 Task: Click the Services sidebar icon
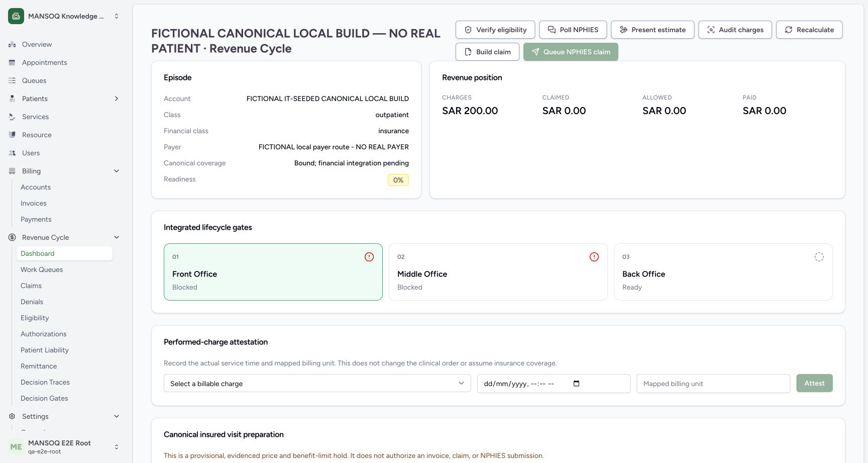pyautogui.click(x=12, y=117)
